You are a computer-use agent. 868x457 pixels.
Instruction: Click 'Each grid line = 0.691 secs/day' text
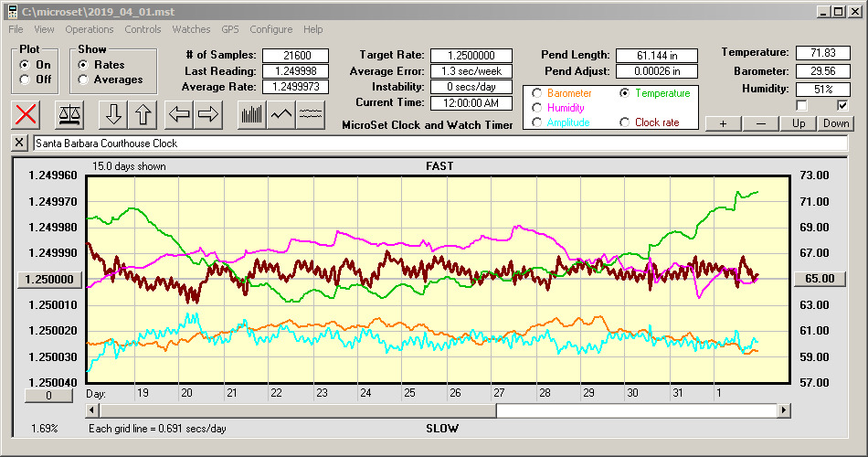pos(157,428)
